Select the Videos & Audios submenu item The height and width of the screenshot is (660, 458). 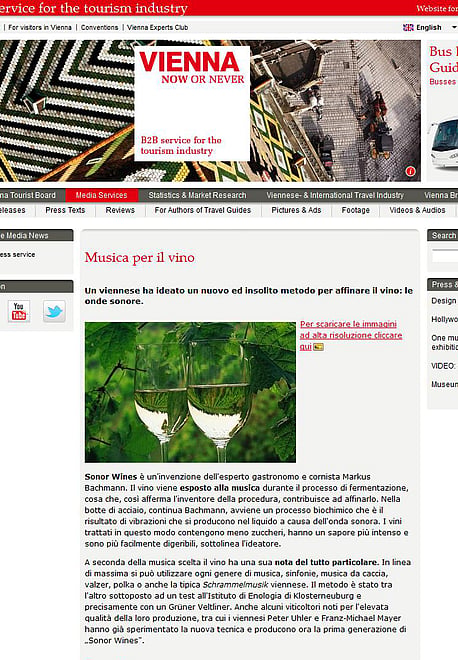[x=417, y=210]
